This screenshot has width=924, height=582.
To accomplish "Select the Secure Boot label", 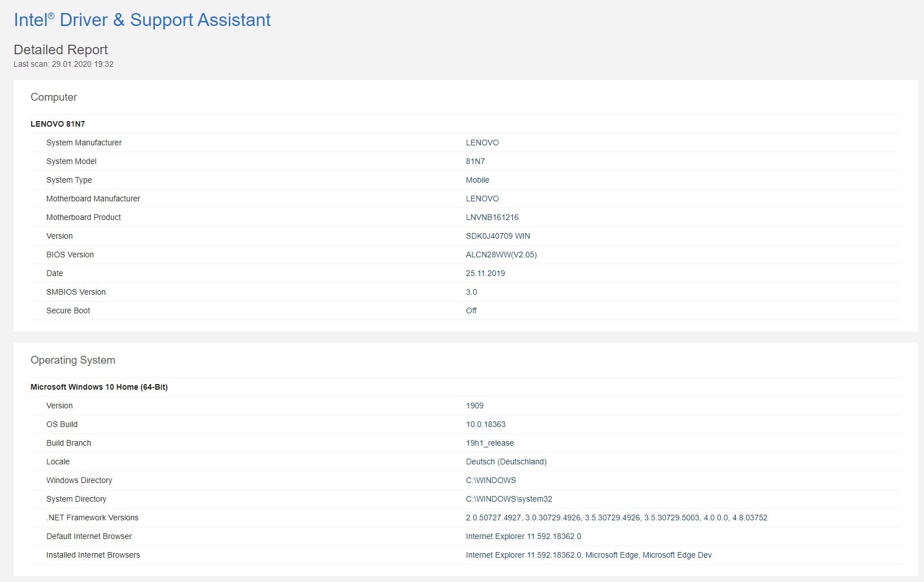I will tap(68, 311).
